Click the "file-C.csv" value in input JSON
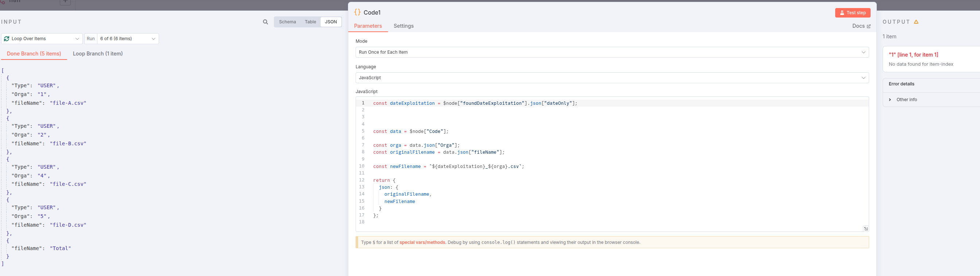 click(68, 184)
